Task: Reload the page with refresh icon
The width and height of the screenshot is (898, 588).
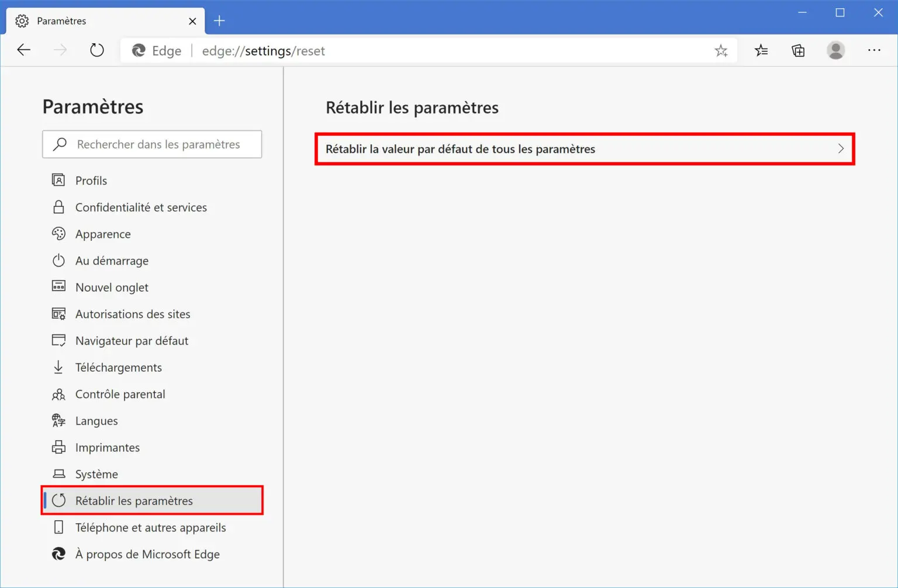Action: coord(97,50)
